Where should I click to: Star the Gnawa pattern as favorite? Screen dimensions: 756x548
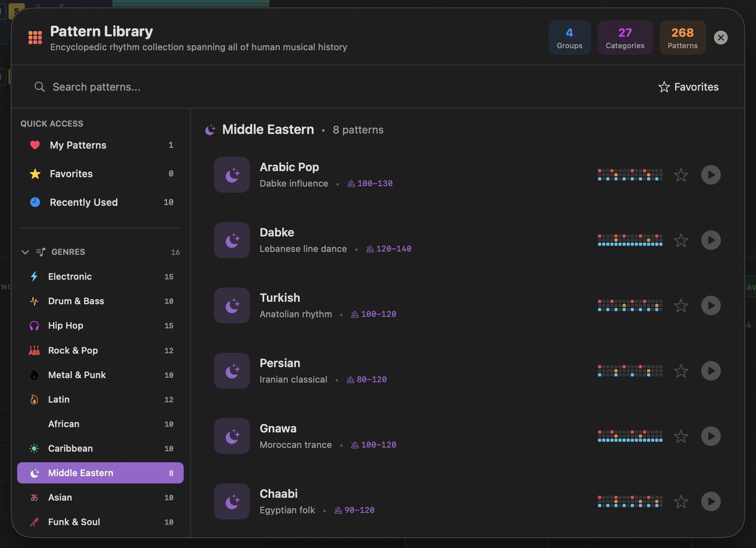pyautogui.click(x=681, y=436)
